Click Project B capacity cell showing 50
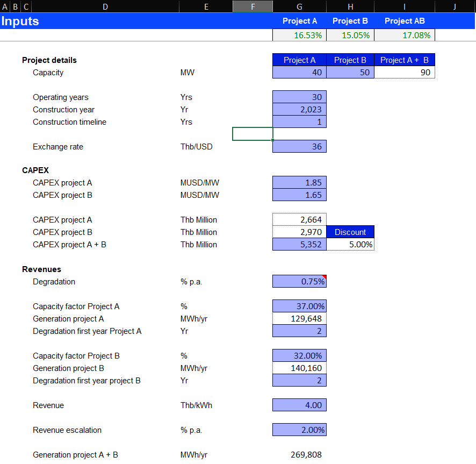 click(x=350, y=73)
